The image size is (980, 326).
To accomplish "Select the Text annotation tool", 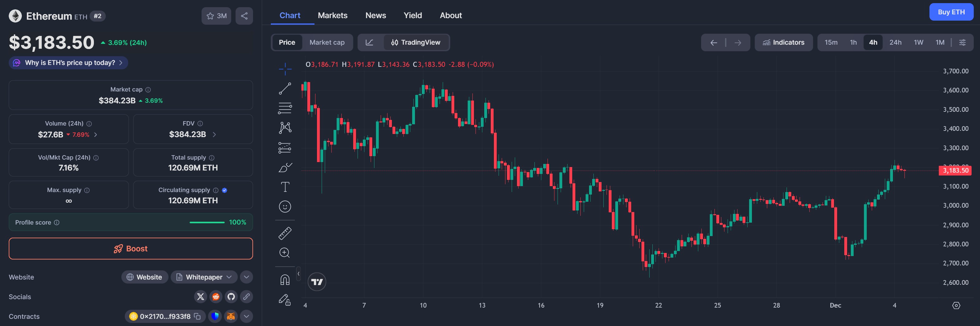I will 285,187.
